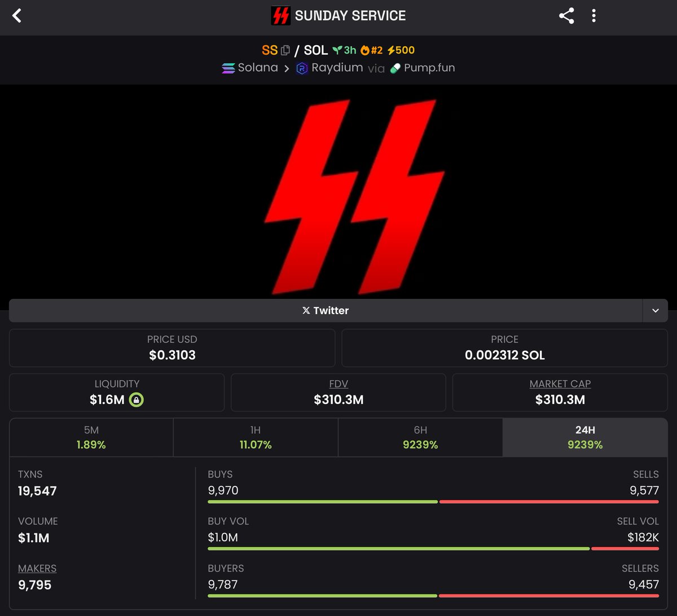This screenshot has height=616, width=677.
Task: Open the Twitter social link button
Action: 326,311
